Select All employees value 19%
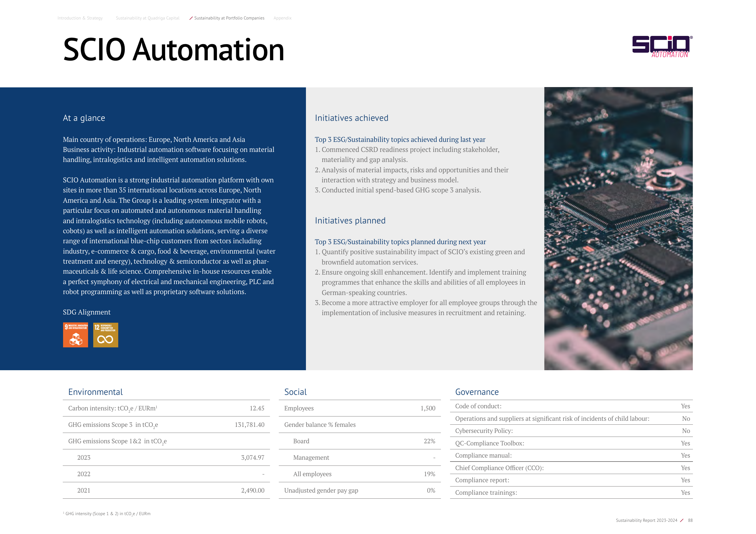 coord(429,474)
